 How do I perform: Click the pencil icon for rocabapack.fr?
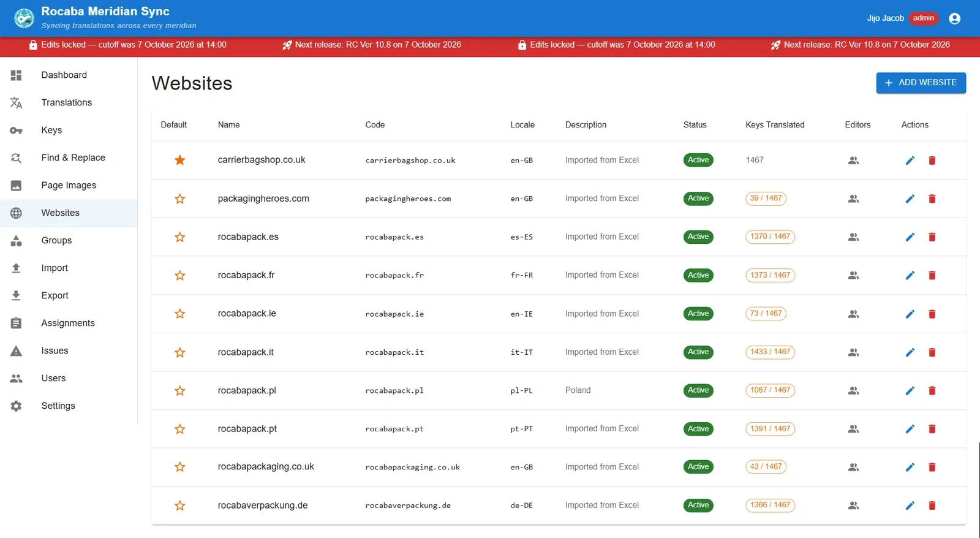pos(910,276)
